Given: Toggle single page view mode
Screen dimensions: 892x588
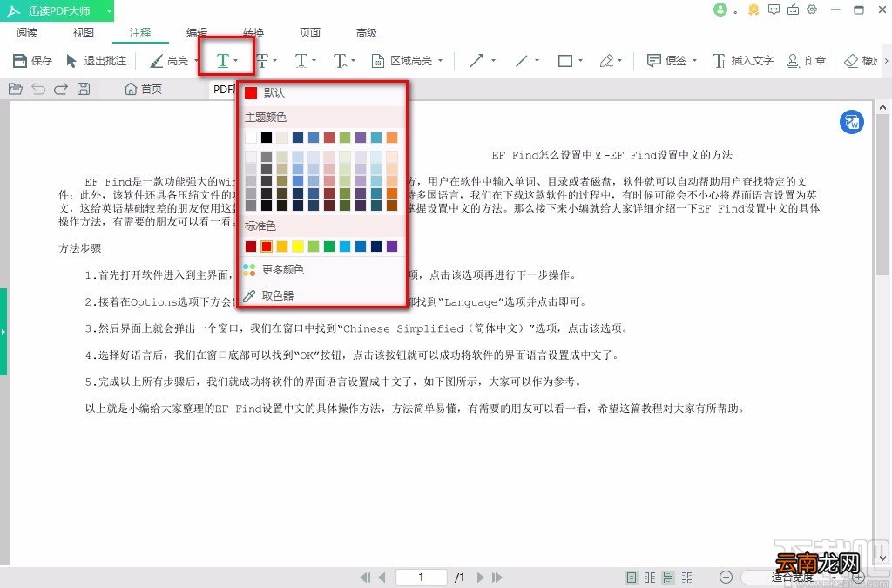Looking at the screenshot, I should pyautogui.click(x=632, y=578).
